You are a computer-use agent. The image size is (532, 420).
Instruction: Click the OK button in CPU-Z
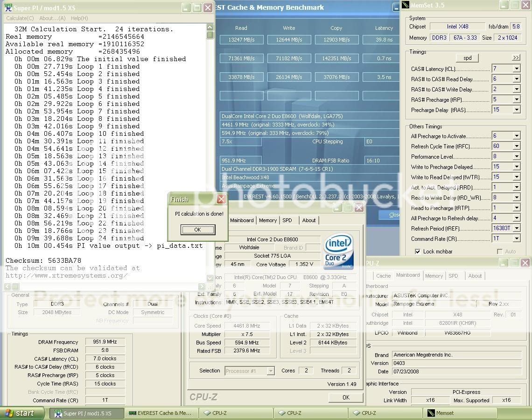click(346, 397)
